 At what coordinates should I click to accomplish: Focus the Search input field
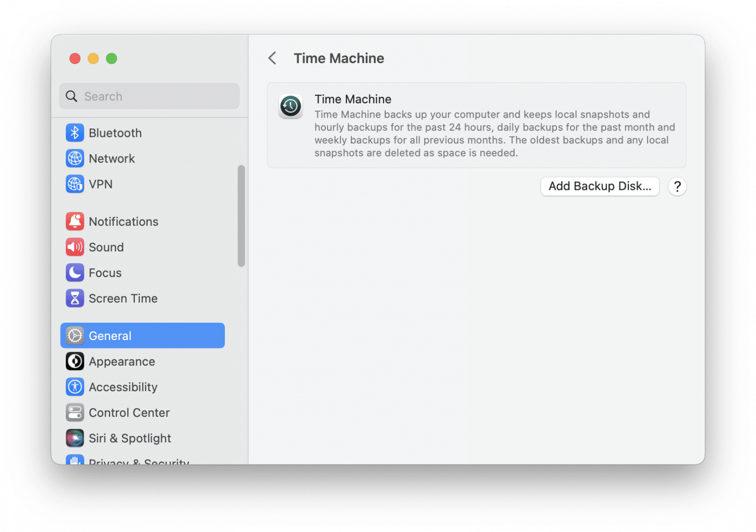(150, 96)
